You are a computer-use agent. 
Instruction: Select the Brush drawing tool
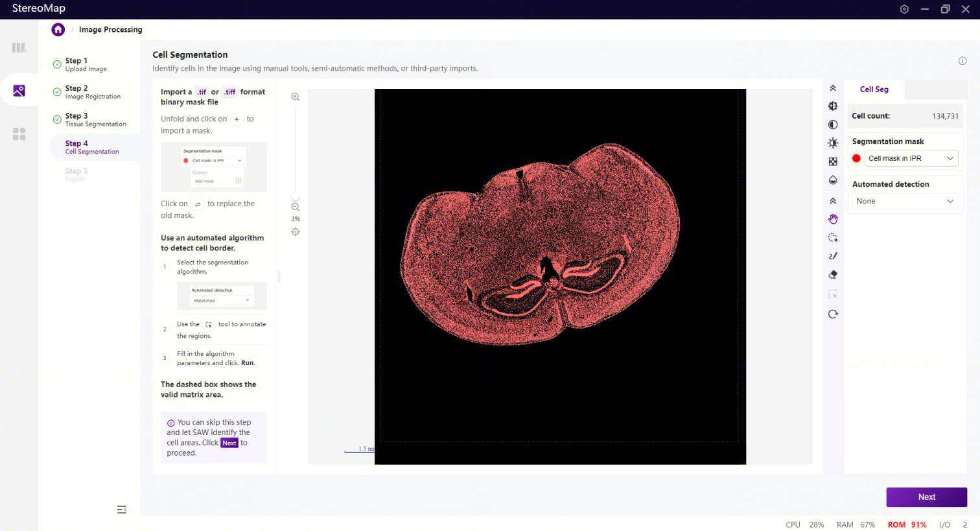tap(833, 256)
